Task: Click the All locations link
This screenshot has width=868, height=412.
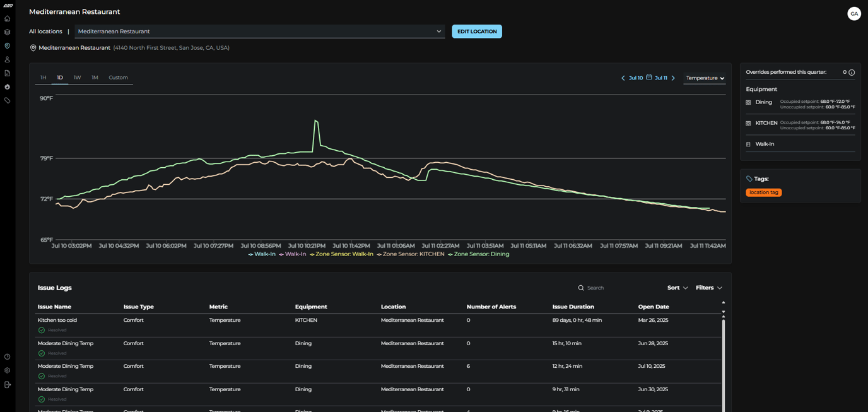Action: click(45, 32)
